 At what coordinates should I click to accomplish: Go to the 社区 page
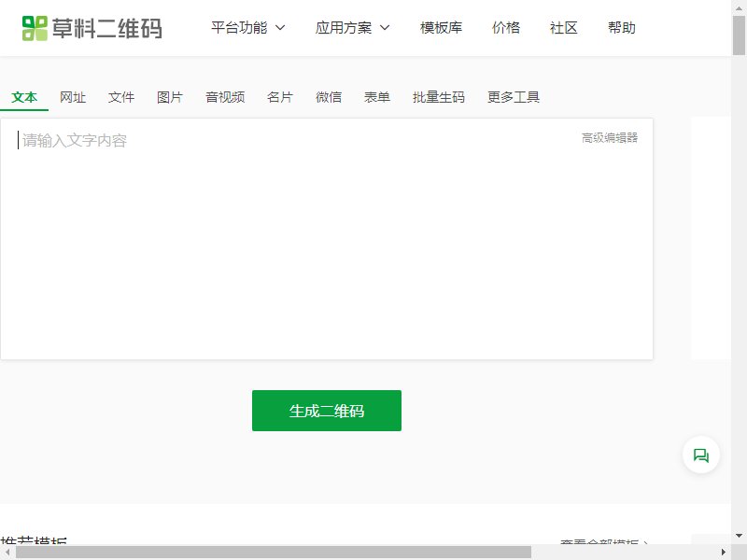click(564, 28)
